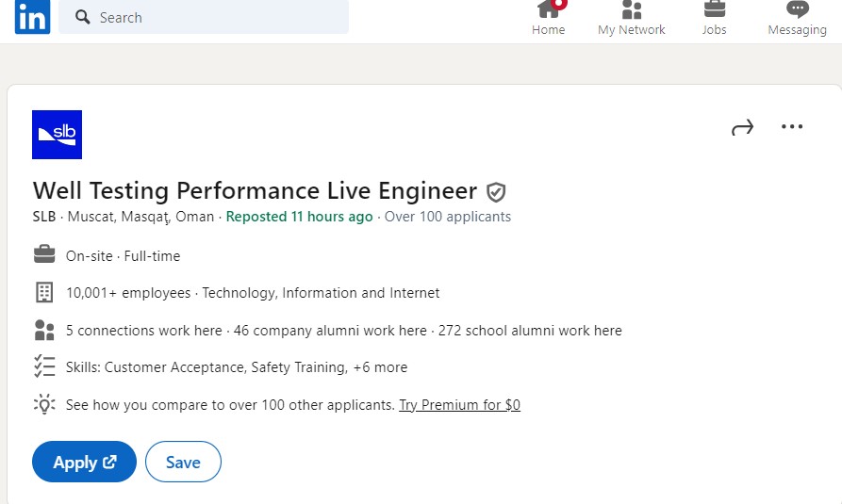Open the SLB company name link
Viewport: 842px width, 504px height.
[x=44, y=217]
